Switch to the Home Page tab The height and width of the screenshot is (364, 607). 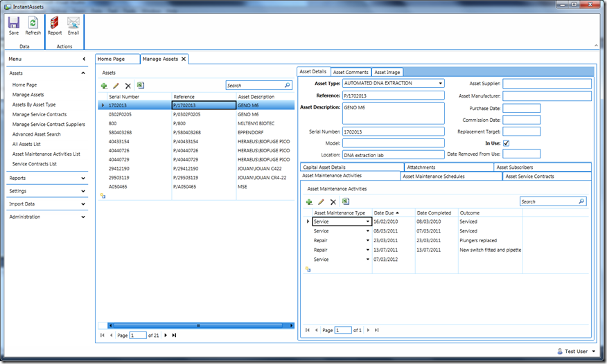pos(117,59)
